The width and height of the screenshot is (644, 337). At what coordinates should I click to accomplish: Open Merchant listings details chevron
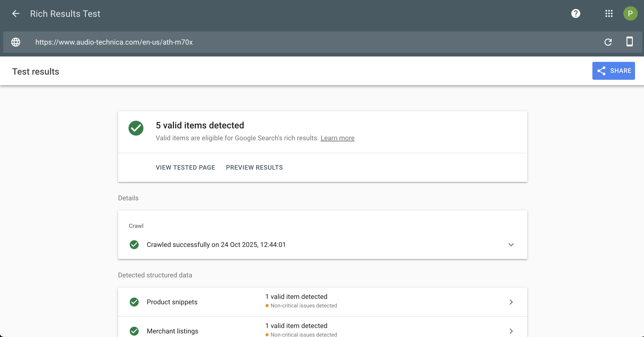511,331
